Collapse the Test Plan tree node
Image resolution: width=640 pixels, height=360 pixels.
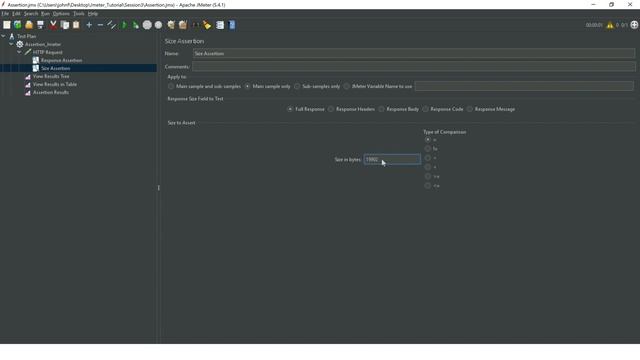tap(4, 36)
